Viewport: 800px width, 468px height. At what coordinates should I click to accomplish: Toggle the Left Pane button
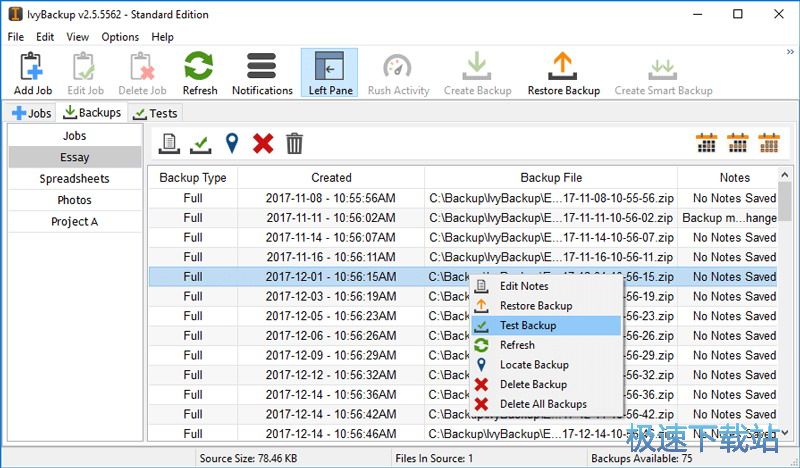coord(329,72)
